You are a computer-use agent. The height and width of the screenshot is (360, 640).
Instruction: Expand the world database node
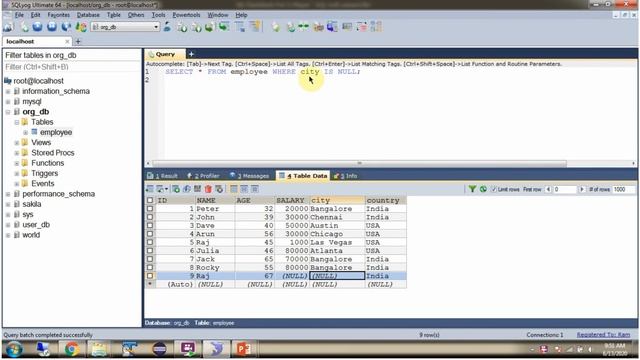point(8,235)
